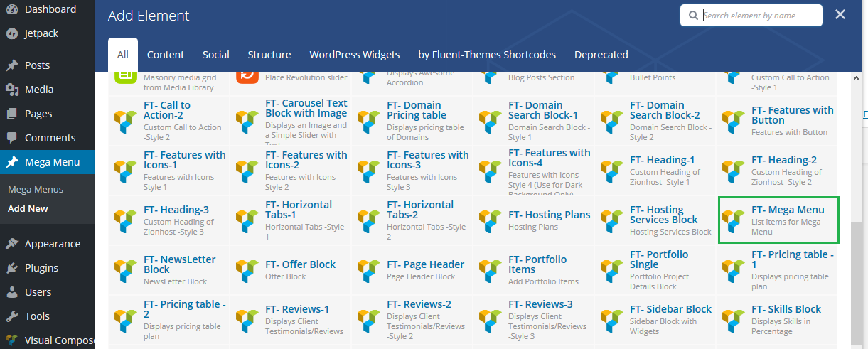Click the Media icon in sidebar
The height and width of the screenshot is (349, 868).
pyautogui.click(x=12, y=90)
